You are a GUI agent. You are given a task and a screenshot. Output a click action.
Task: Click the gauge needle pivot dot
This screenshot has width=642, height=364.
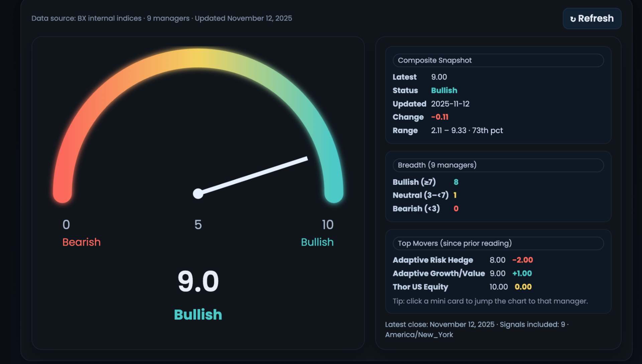click(198, 194)
